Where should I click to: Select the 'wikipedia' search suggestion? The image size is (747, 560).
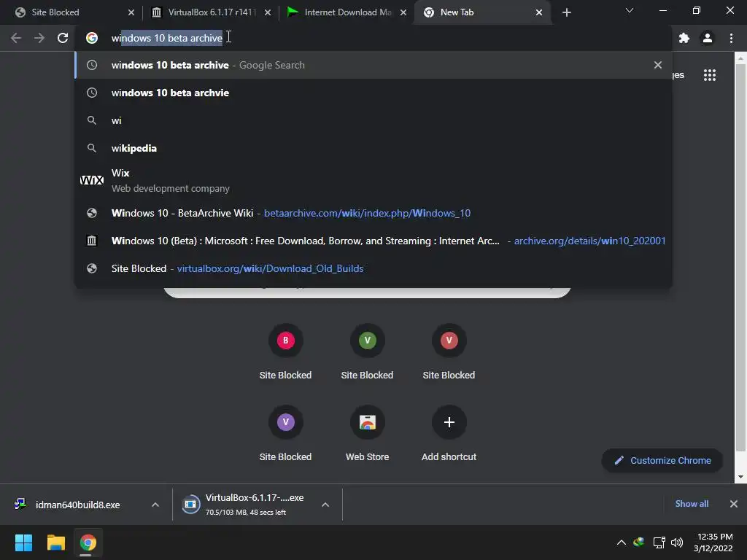coord(373,148)
